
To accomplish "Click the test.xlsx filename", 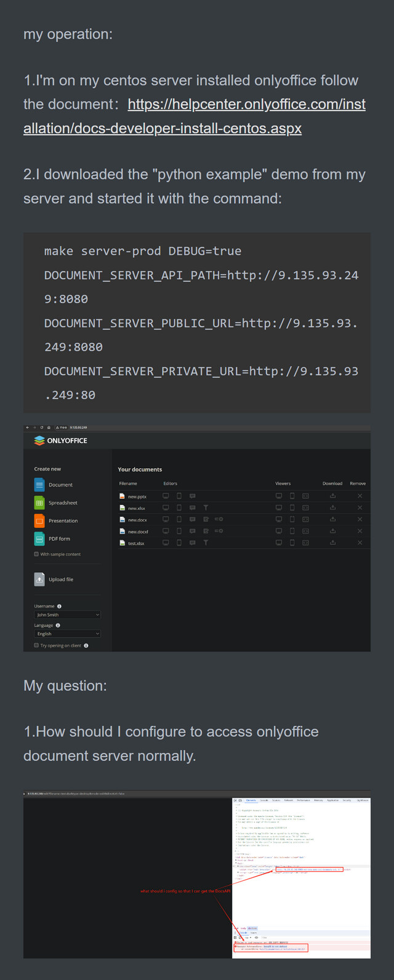I will [136, 543].
